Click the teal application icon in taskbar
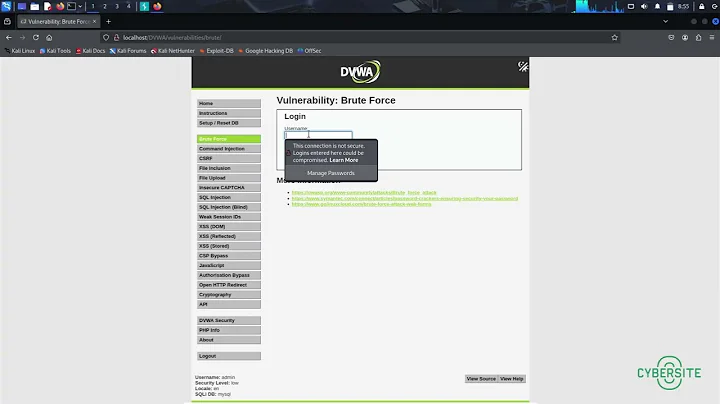This screenshot has height=404, width=720. 144,6
